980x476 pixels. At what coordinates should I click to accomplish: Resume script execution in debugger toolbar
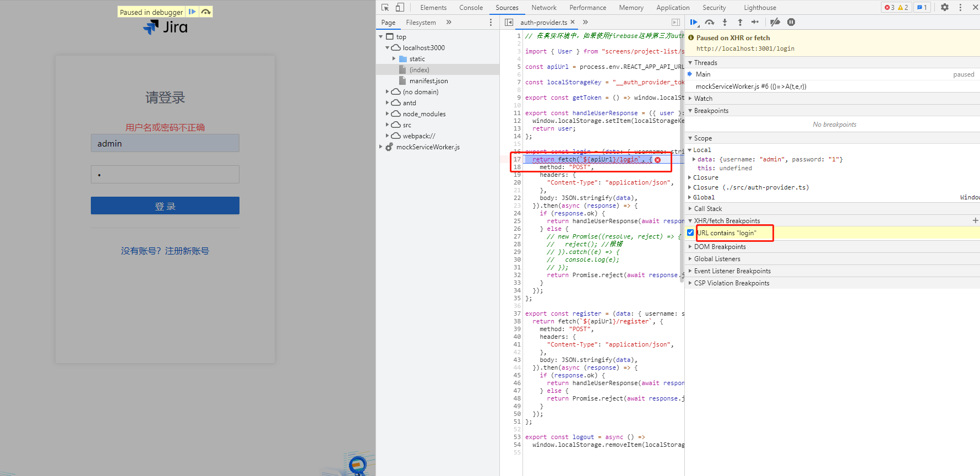(x=694, y=22)
